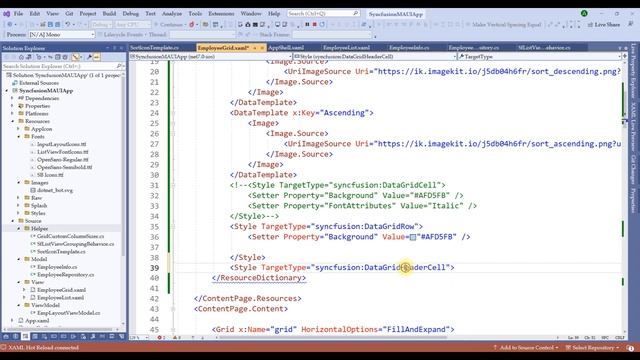Click the Break All pause icon
The height and width of the screenshot is (360, 640).
tap(307, 24)
